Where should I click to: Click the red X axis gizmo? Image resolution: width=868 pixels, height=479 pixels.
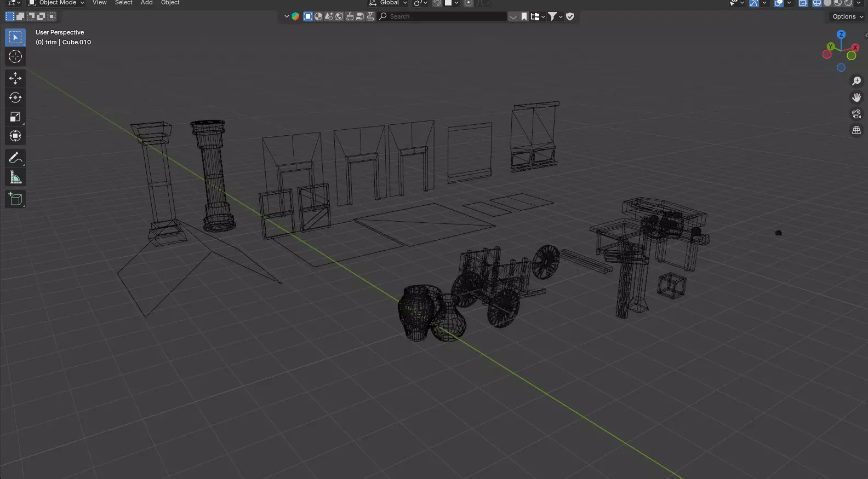(855, 48)
